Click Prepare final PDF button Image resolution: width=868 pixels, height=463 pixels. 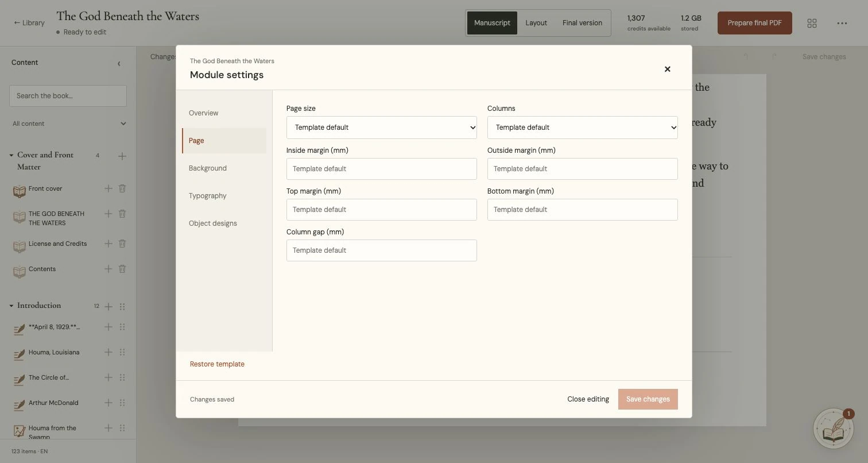click(755, 23)
